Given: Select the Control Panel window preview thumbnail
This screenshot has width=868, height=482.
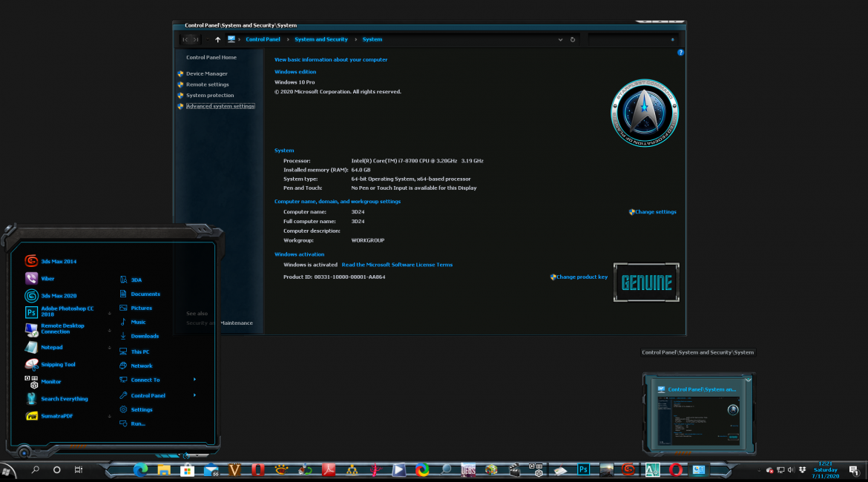Looking at the screenshot, I should (699, 415).
